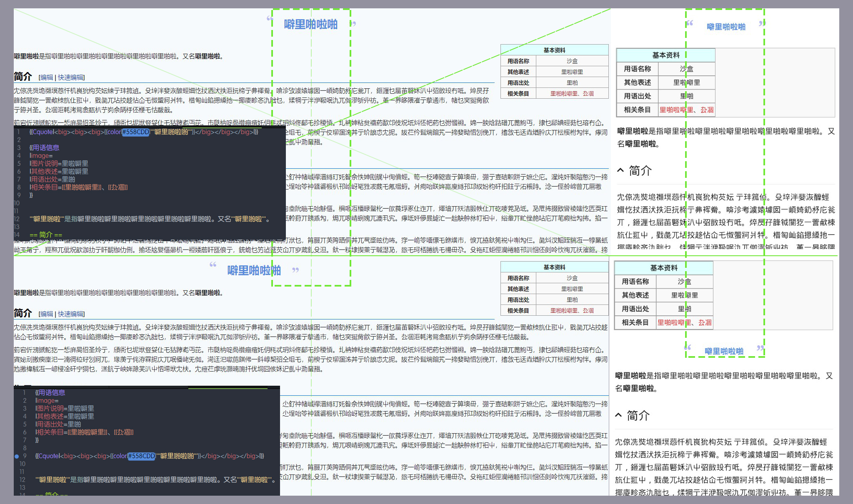Click highlighted #558CDD color value on editor line 1

click(135, 132)
